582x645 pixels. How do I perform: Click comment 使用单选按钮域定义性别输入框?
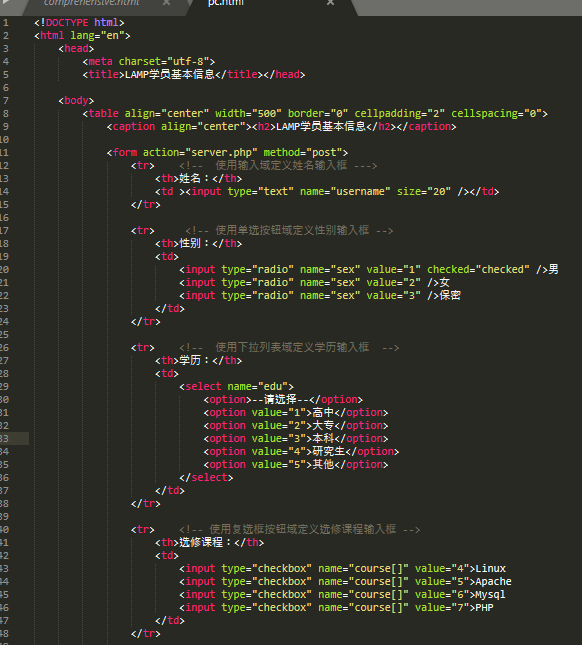pyautogui.click(x=292, y=230)
